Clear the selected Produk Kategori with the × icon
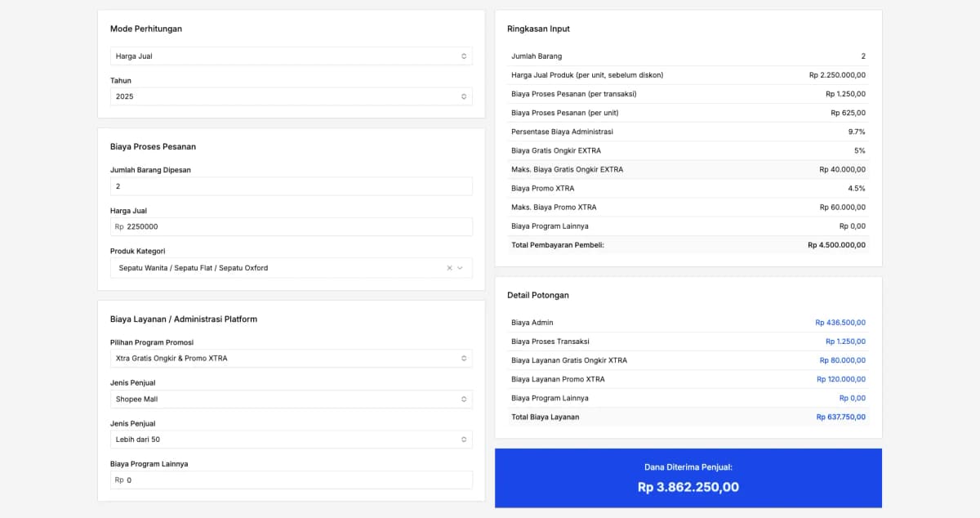980x518 pixels. click(x=449, y=267)
